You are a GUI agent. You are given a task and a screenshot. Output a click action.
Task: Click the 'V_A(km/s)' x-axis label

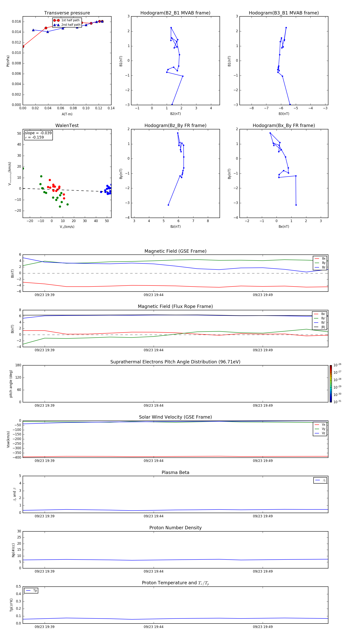[x=67, y=227]
